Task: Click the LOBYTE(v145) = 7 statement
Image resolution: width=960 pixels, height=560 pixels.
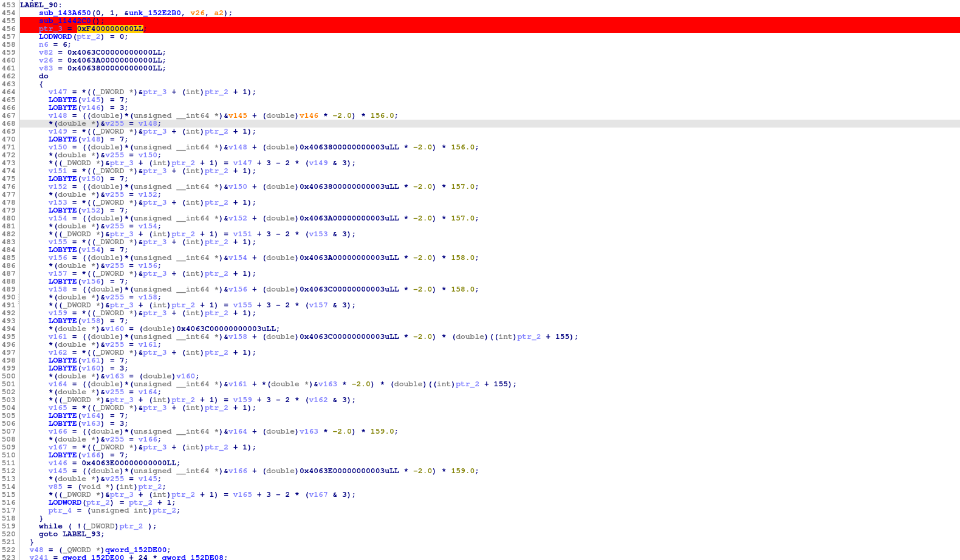Action: coord(88,100)
